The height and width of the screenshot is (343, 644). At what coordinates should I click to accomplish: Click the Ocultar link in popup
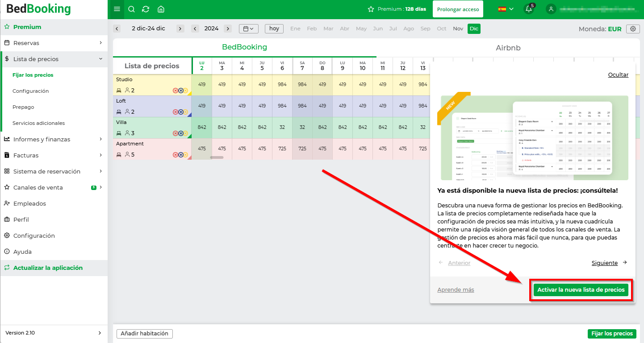(618, 75)
